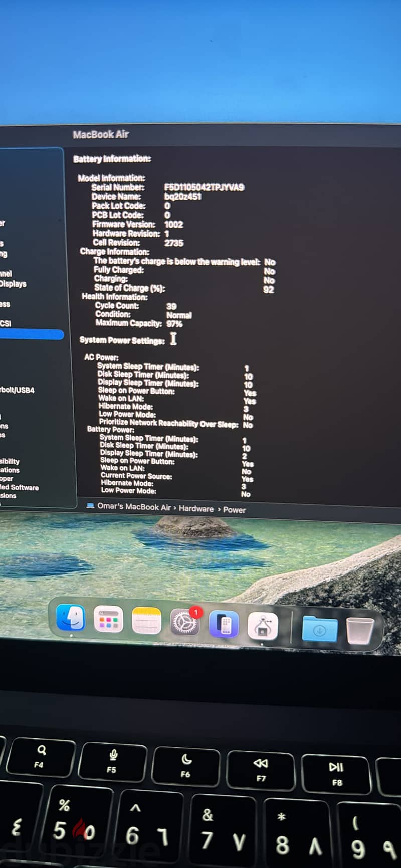Click the System Power Settings heading

122,341
